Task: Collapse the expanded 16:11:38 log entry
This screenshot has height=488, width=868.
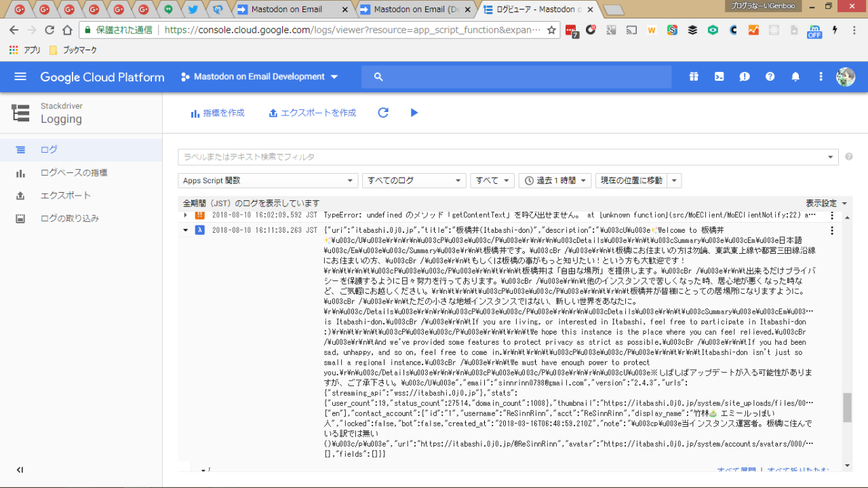Action: pos(186,230)
